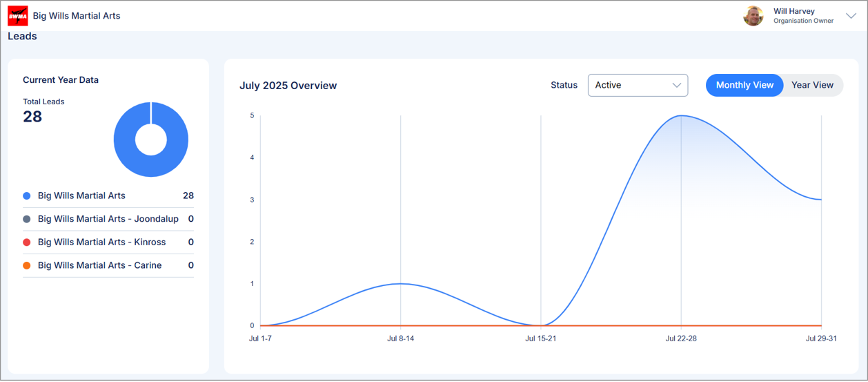Click the Big Wills Martial Arts header title
The width and height of the screenshot is (868, 382).
tap(77, 16)
